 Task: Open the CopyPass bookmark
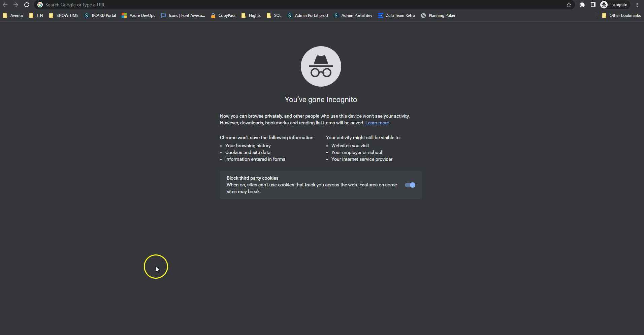(226, 16)
